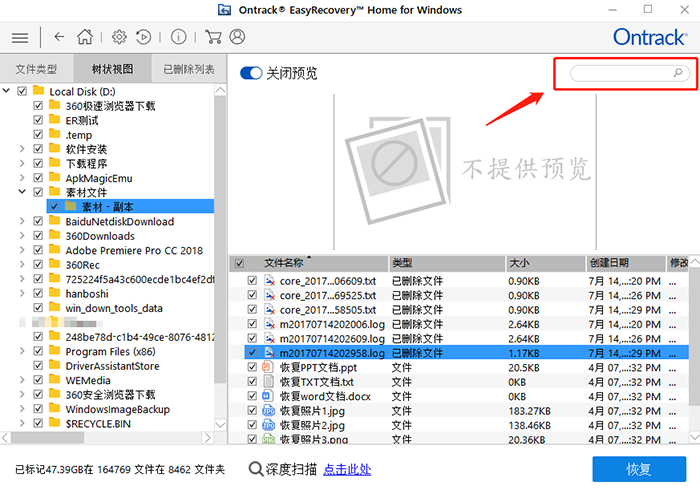Open the user account icon
Viewport: 700px width, 490px height.
(237, 37)
